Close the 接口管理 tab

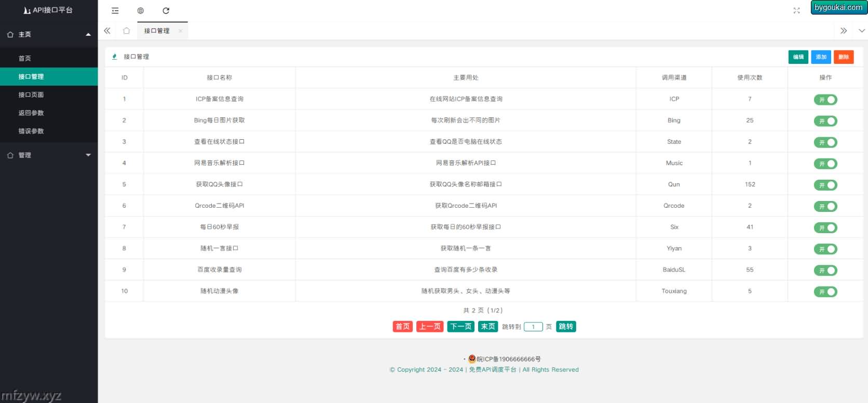coord(180,31)
